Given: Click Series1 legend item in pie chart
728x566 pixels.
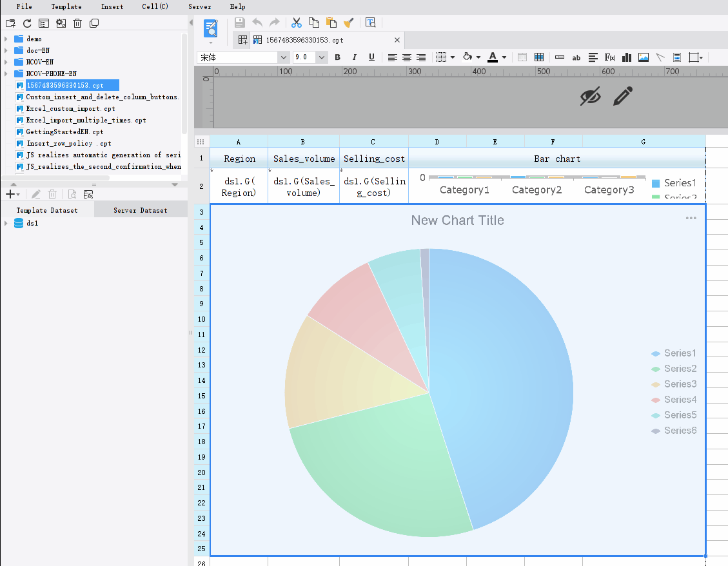Looking at the screenshot, I should pyautogui.click(x=674, y=353).
